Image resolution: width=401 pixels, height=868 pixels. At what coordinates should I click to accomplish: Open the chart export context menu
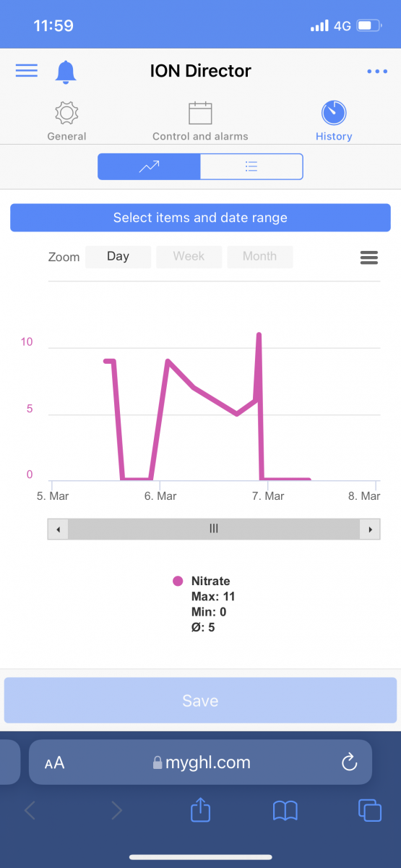[x=368, y=258]
